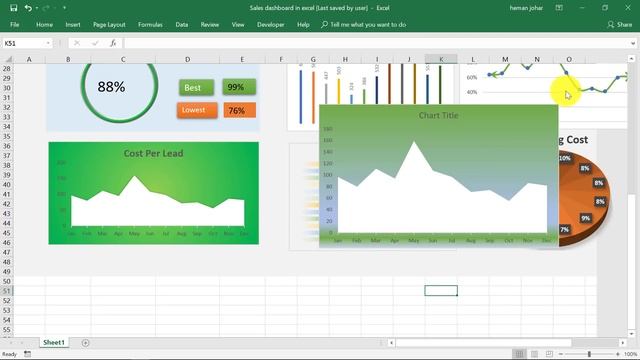Select column A header
This screenshot has width=640, height=360.
coord(29,59)
